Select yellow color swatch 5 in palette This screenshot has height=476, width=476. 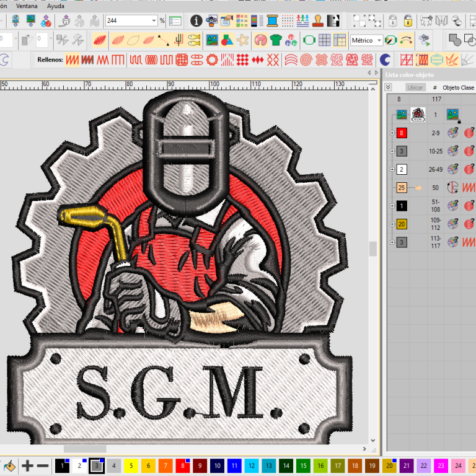131,465
